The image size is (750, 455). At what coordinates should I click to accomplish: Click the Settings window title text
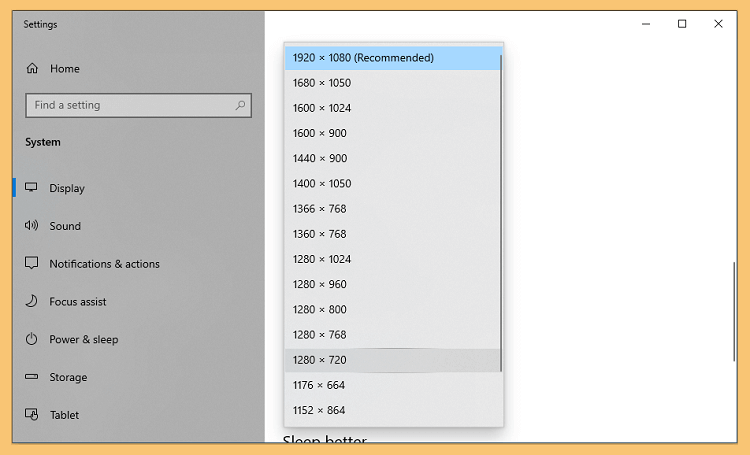click(40, 24)
